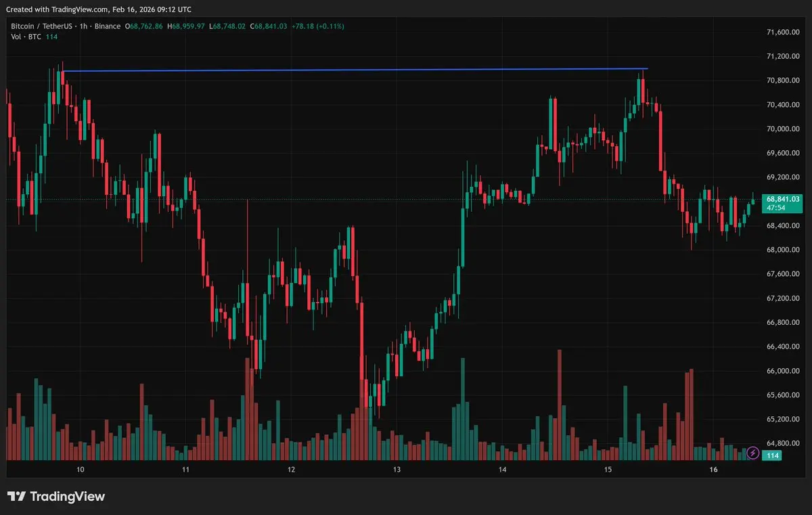Click the close value C68,841.03
Image resolution: width=812 pixels, height=515 pixels.
coord(268,26)
